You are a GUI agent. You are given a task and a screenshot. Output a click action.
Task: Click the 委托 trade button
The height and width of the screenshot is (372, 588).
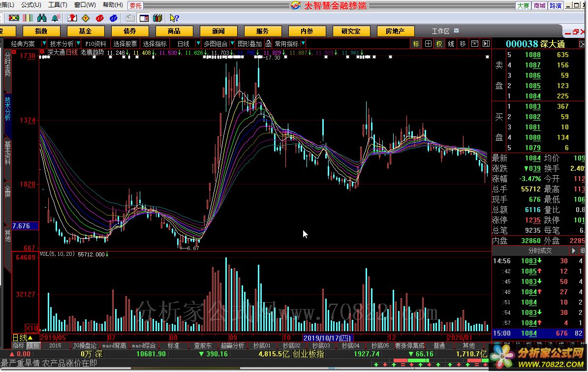(x=135, y=5)
